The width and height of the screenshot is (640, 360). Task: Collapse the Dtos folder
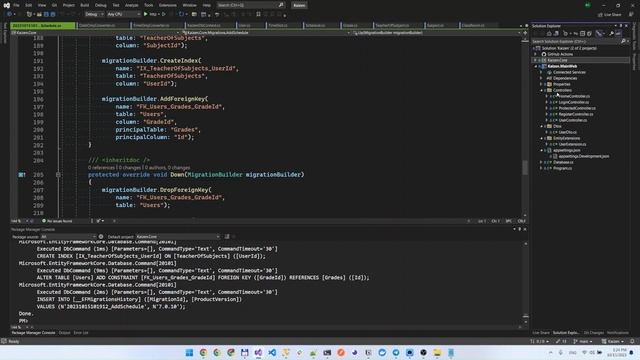pyautogui.click(x=541, y=126)
